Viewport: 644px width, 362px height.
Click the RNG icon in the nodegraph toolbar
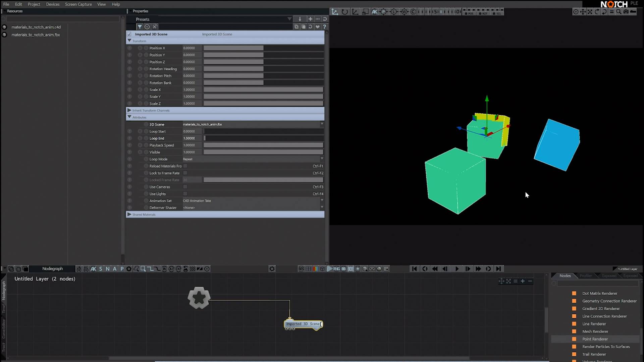coord(336,269)
